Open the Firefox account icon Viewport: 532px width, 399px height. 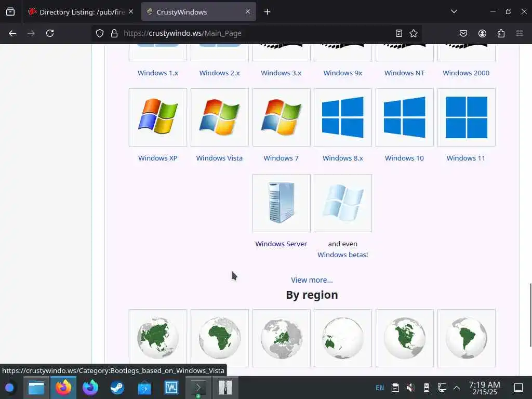click(482, 33)
